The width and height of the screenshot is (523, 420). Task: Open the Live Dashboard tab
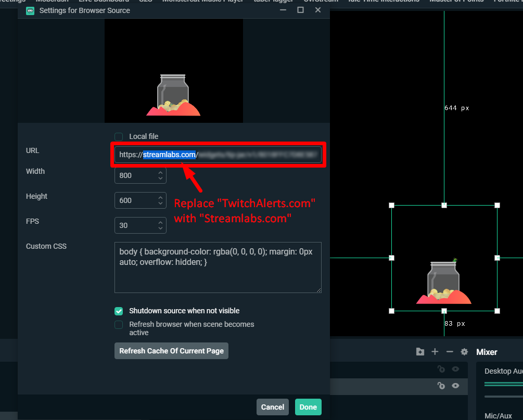tap(104, 2)
